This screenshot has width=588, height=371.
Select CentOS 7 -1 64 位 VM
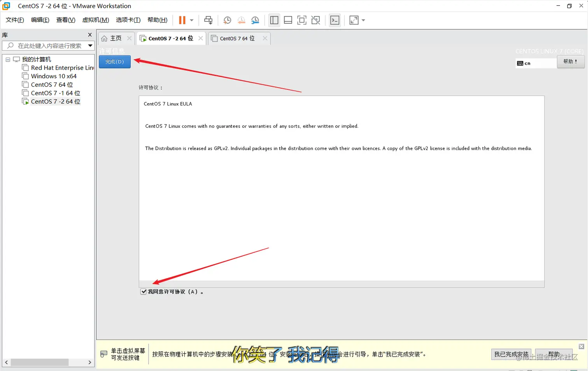point(51,93)
